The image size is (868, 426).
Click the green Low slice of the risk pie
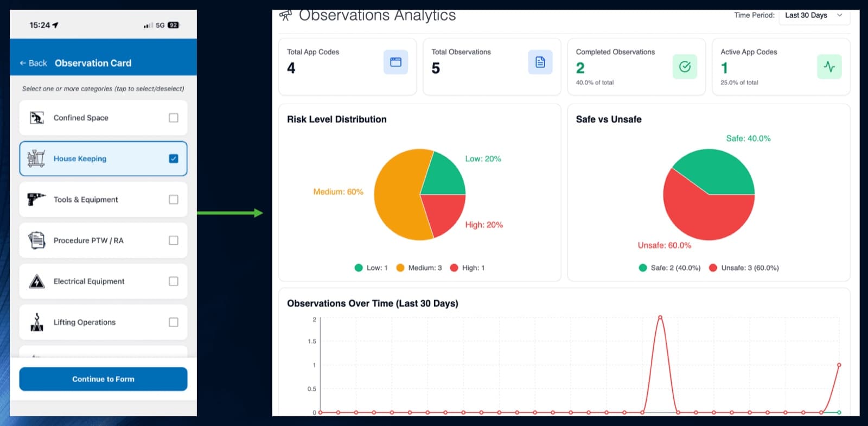(x=442, y=176)
